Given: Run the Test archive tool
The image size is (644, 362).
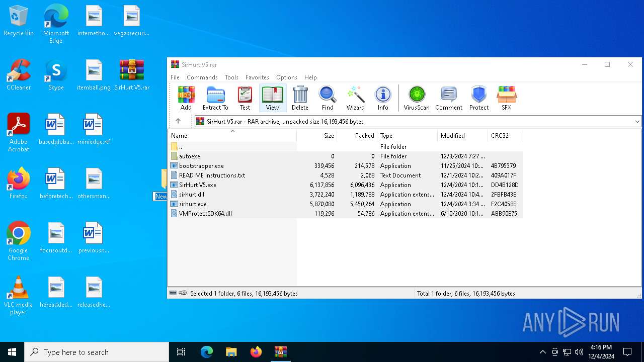Looking at the screenshot, I should [245, 98].
